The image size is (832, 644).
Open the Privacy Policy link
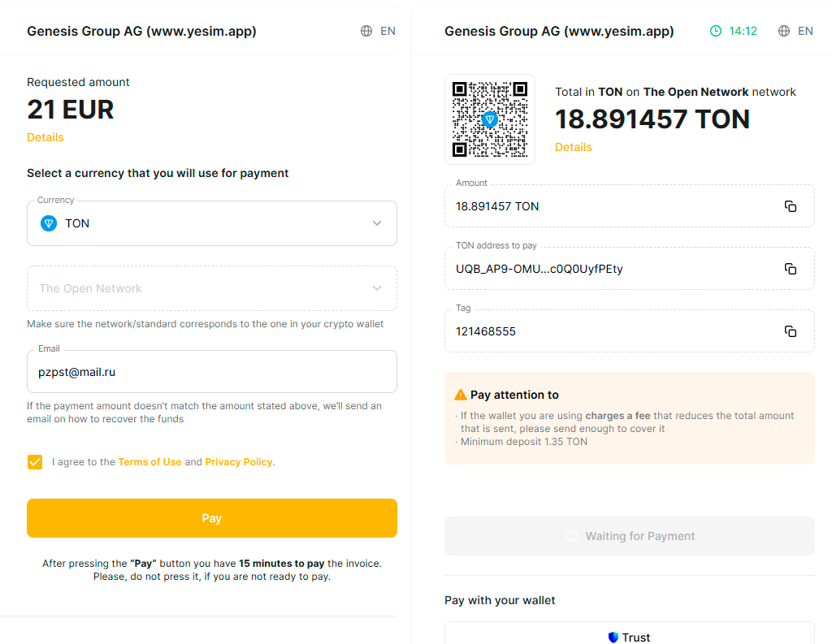240,462
